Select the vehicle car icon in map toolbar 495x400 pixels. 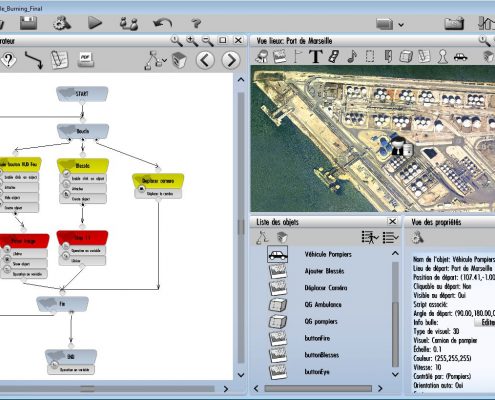coord(460,57)
